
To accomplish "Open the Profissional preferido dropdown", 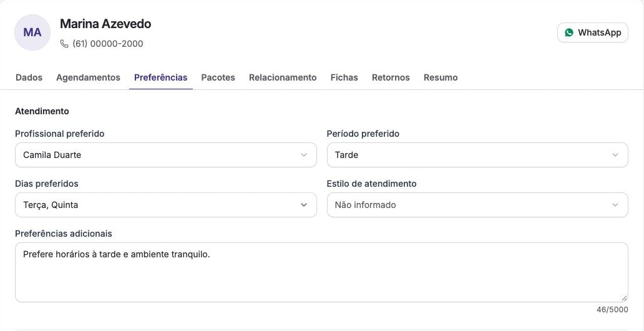I will click(166, 155).
